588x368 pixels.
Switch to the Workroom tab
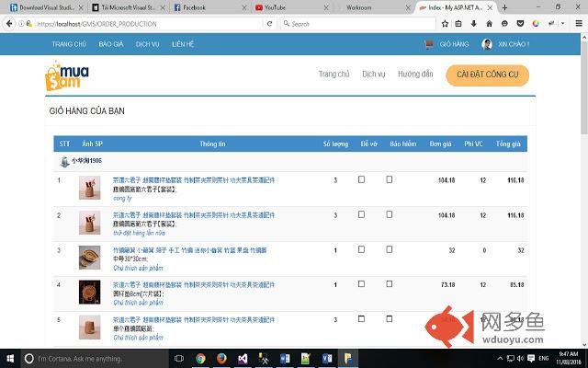pos(374,7)
